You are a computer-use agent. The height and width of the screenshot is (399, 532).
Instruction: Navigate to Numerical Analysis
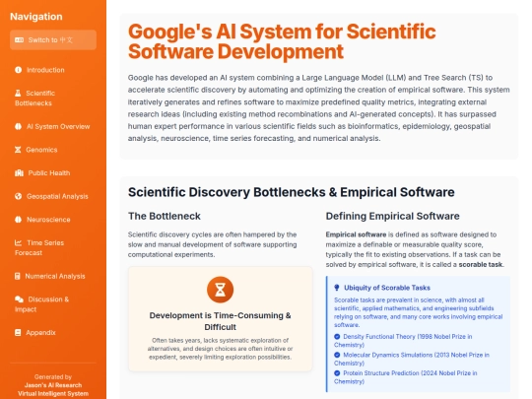(53, 276)
